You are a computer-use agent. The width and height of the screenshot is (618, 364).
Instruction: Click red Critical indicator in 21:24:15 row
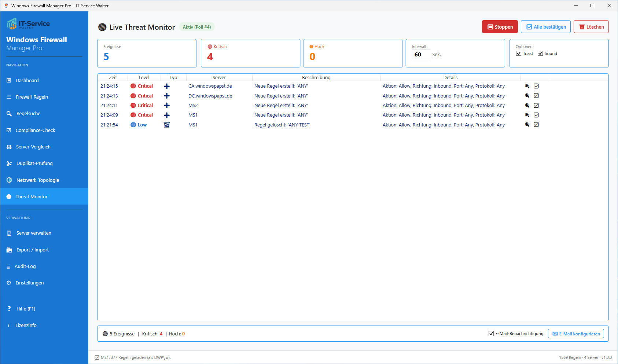133,86
